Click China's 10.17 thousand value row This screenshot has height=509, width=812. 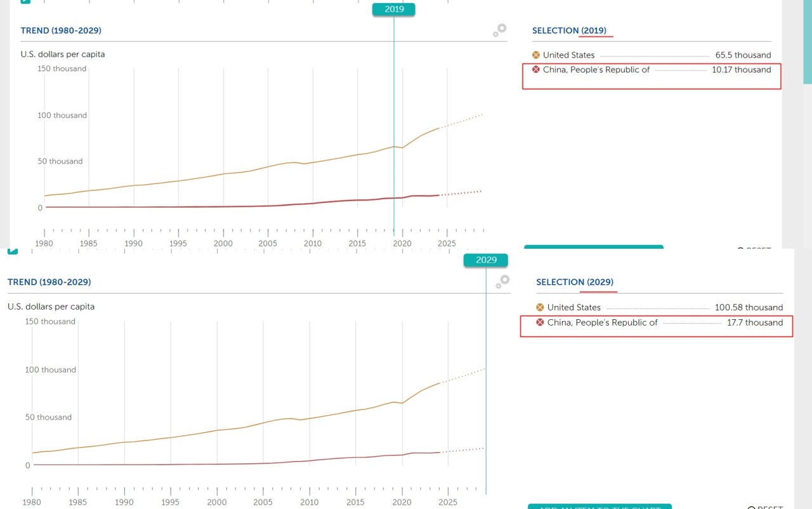click(x=741, y=70)
